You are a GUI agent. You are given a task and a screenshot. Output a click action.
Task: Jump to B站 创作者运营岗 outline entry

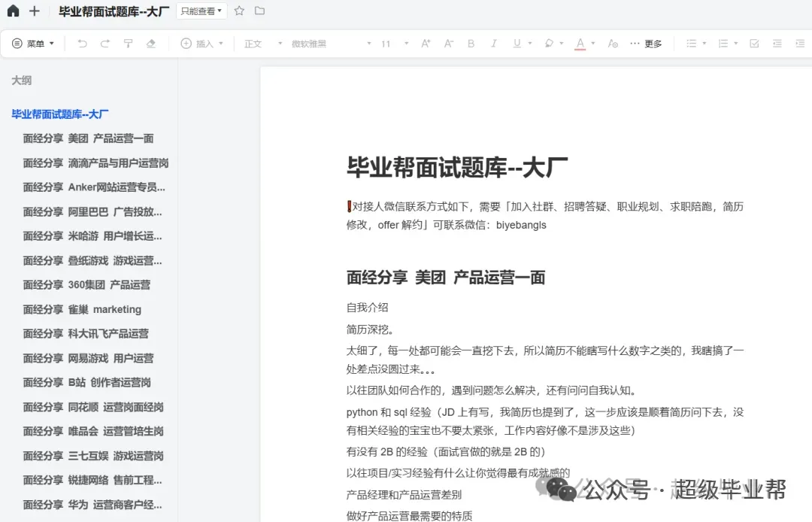87,382
